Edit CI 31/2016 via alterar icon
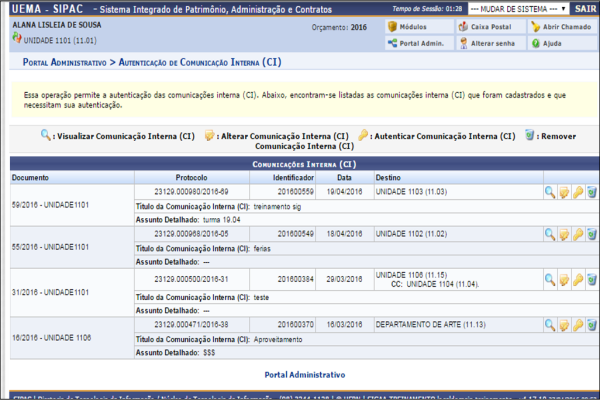600x400 pixels. (564, 280)
